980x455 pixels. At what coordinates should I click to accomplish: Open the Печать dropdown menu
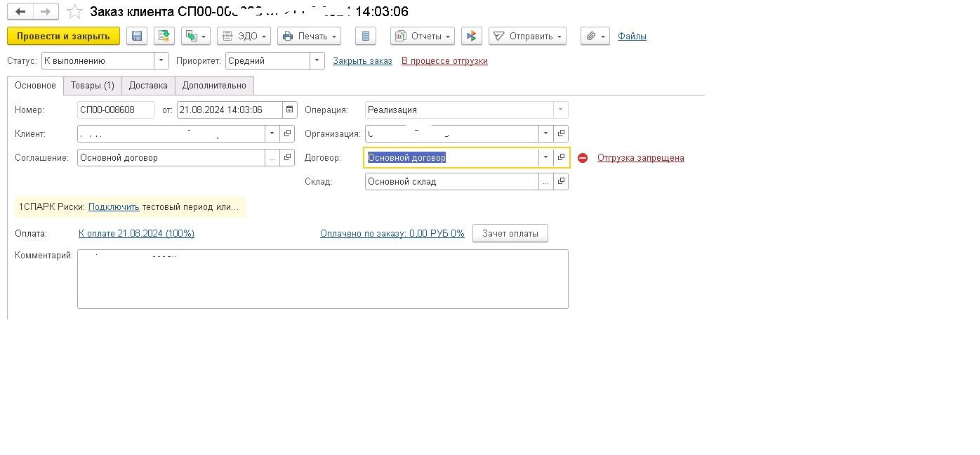(309, 37)
